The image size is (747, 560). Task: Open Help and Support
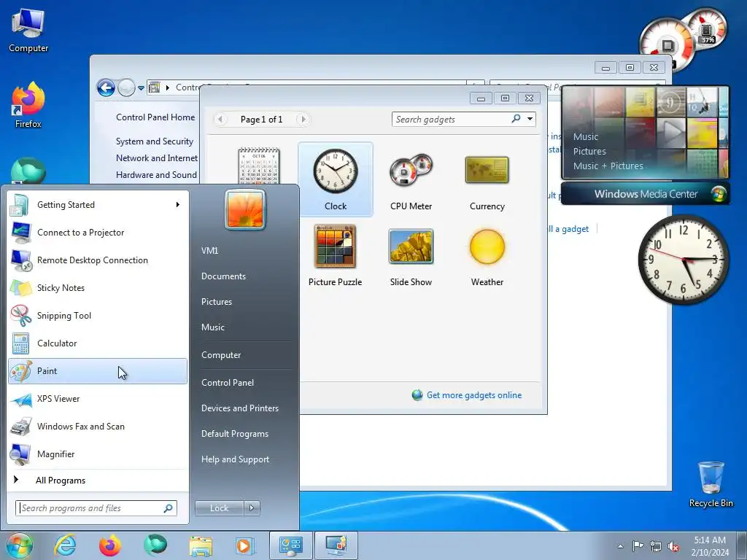(236, 459)
